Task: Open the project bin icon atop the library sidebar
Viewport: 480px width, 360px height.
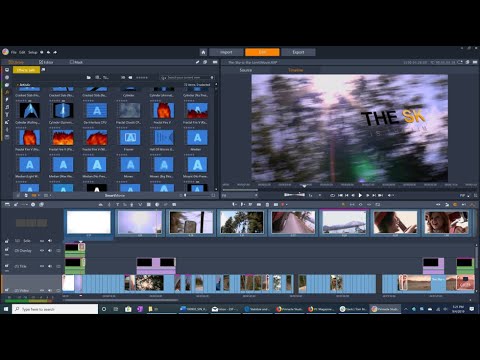Action: (x=7, y=70)
